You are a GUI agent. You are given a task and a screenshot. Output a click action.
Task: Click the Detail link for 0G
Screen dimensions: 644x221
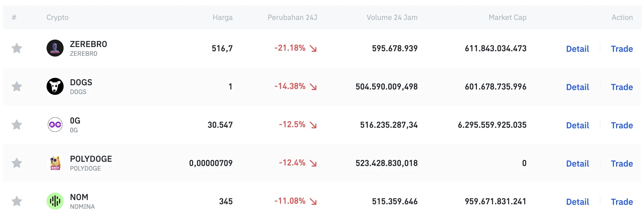tap(577, 125)
